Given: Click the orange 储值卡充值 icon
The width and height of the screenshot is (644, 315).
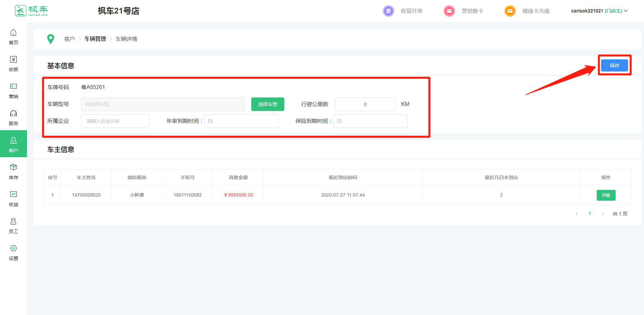Looking at the screenshot, I should tap(510, 11).
